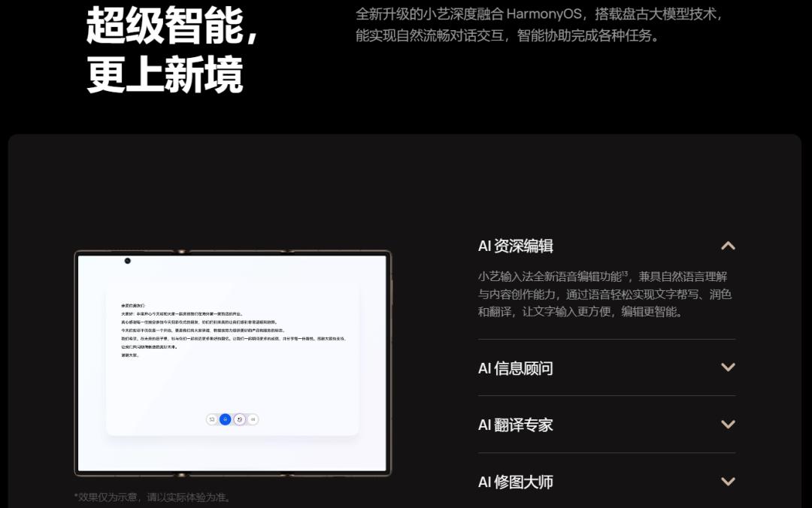The width and height of the screenshot is (812, 508).
Task: Tap the blue microphone button on the tablet
Action: tap(225, 419)
